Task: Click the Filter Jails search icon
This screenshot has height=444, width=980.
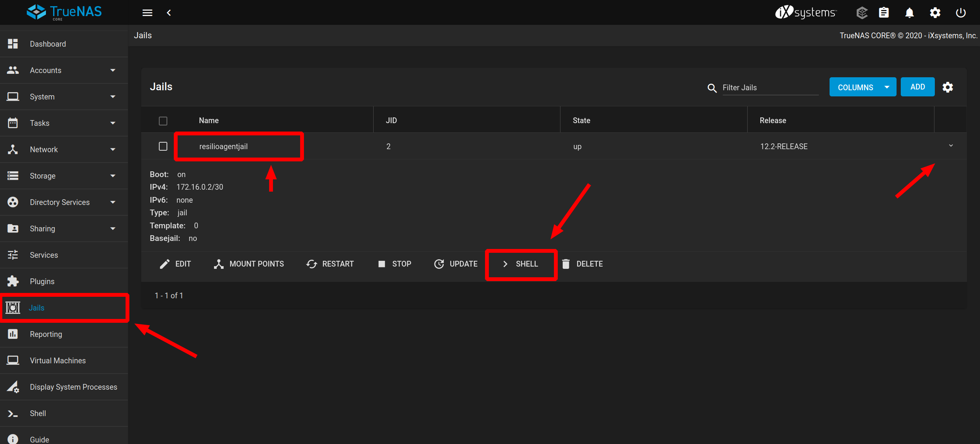Action: [x=712, y=88]
